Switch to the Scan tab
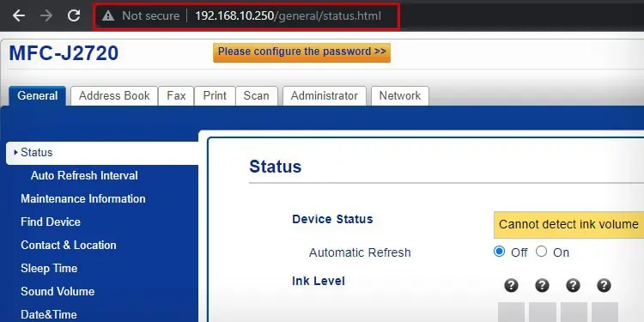Screen dimensions: 644x322 click(256, 95)
